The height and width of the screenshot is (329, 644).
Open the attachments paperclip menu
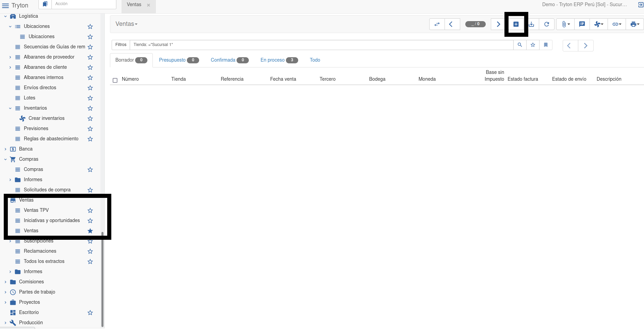[x=565, y=24]
